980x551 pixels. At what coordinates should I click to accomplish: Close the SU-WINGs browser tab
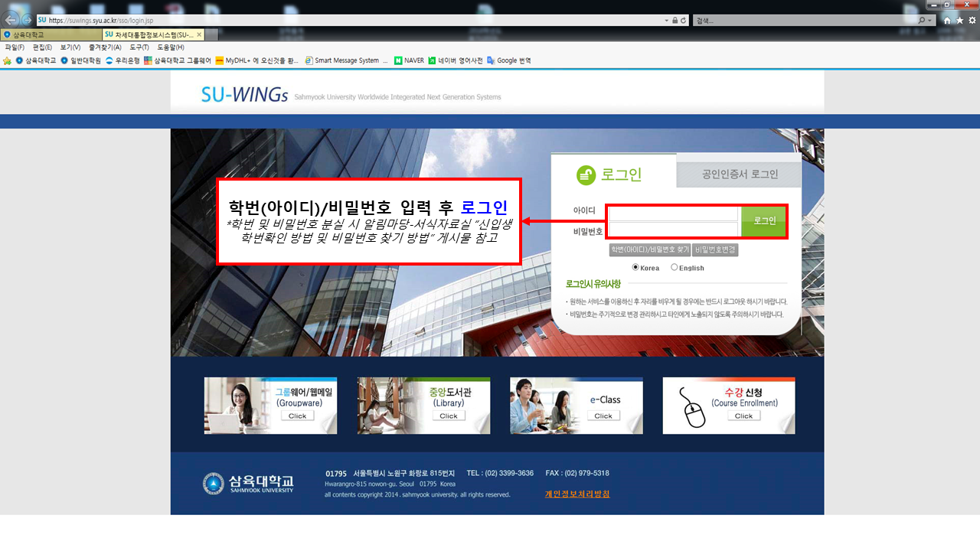click(199, 34)
